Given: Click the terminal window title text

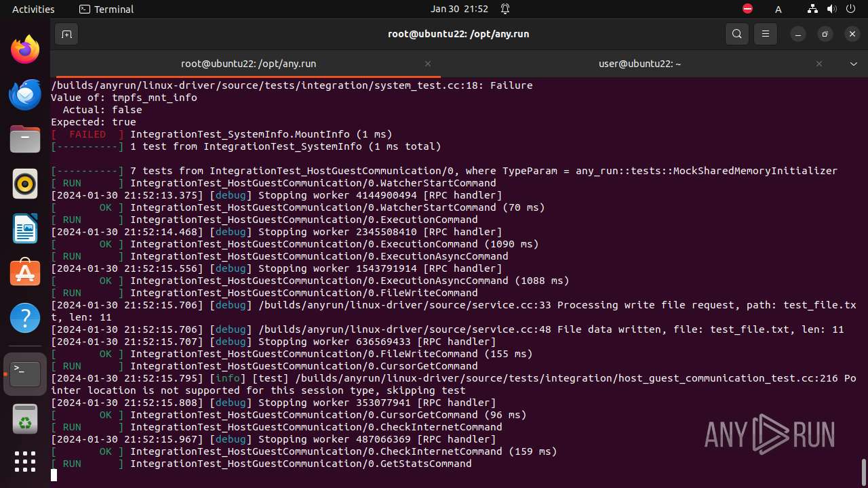Looking at the screenshot, I should [458, 34].
